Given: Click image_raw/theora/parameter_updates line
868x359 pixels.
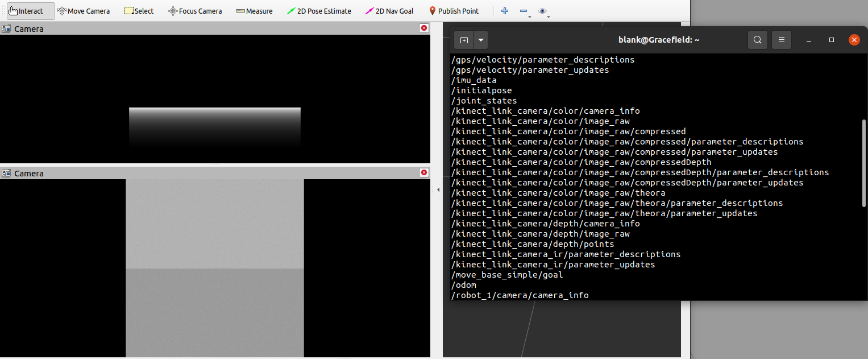Looking at the screenshot, I should (604, 213).
